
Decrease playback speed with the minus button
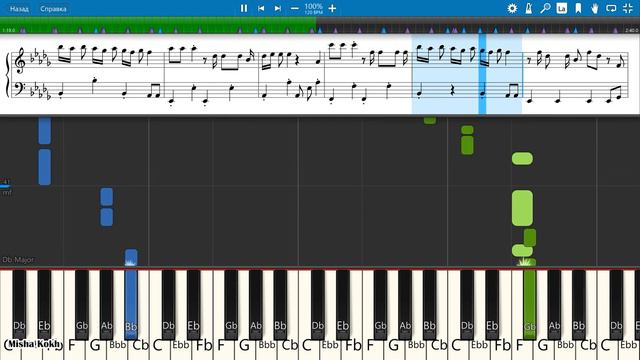coord(295,8)
